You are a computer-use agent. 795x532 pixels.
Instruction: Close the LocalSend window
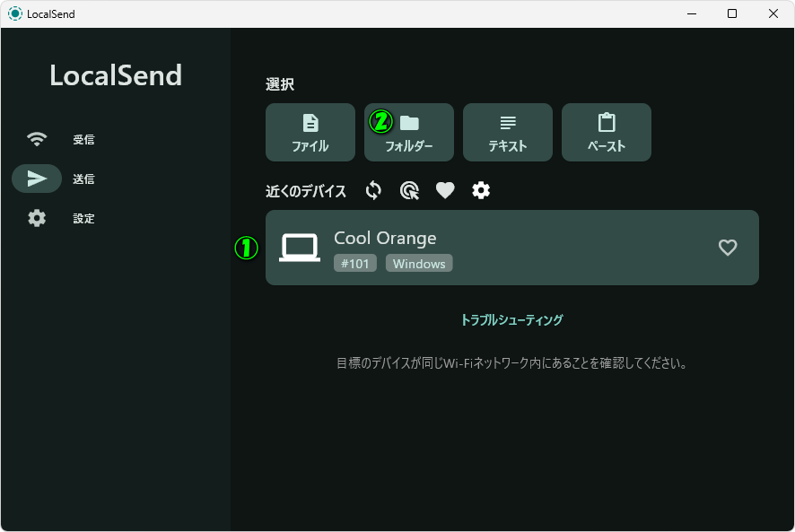point(773,13)
